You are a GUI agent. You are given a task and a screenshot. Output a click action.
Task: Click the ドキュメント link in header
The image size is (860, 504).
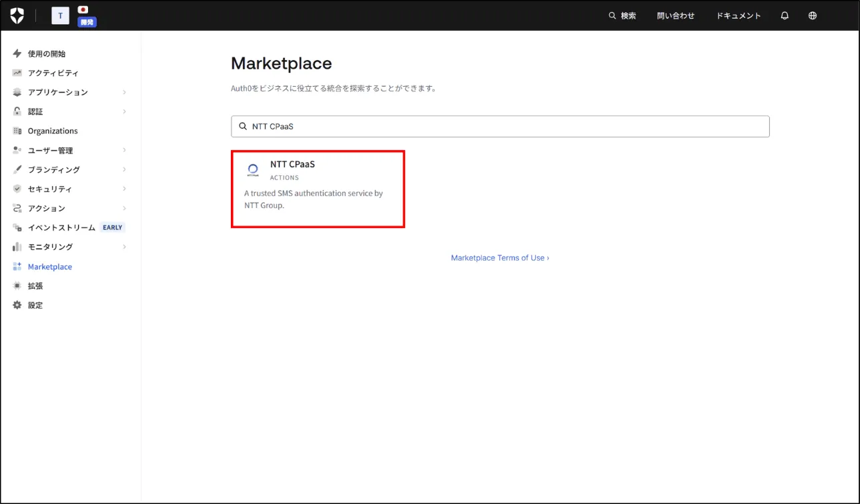point(739,16)
